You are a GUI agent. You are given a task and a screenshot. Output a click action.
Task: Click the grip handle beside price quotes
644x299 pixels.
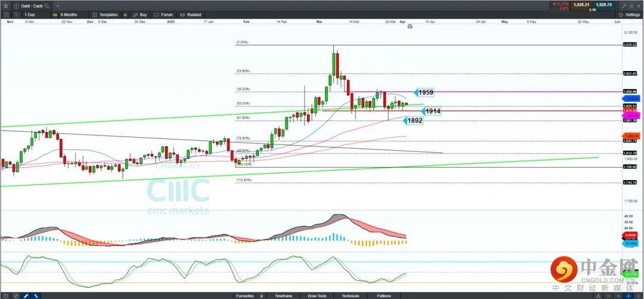618,6
